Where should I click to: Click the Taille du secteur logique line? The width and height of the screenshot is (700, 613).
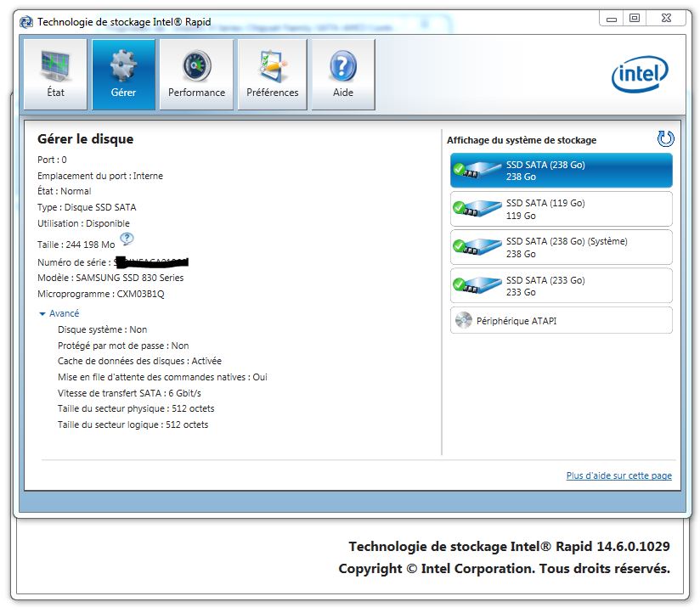[x=133, y=425]
